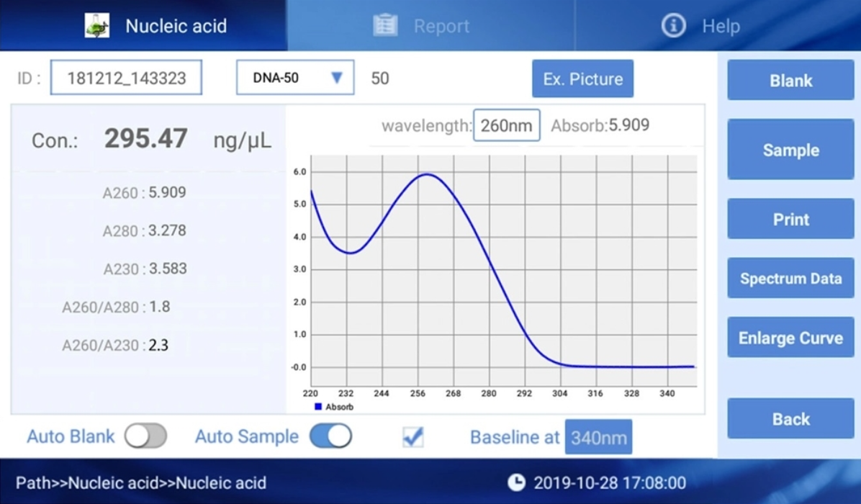The width and height of the screenshot is (861, 504).
Task: Click the Absorb legend label
Action: click(x=339, y=407)
